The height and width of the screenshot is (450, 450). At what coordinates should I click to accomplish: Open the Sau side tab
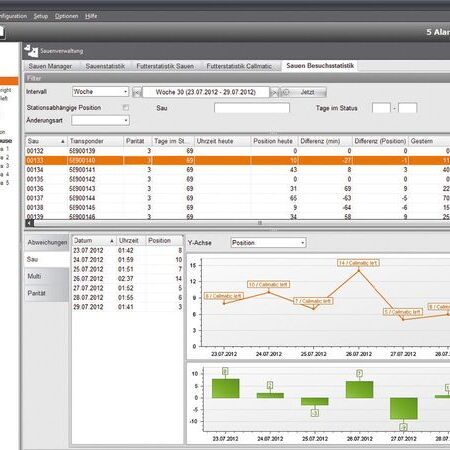[x=47, y=259]
